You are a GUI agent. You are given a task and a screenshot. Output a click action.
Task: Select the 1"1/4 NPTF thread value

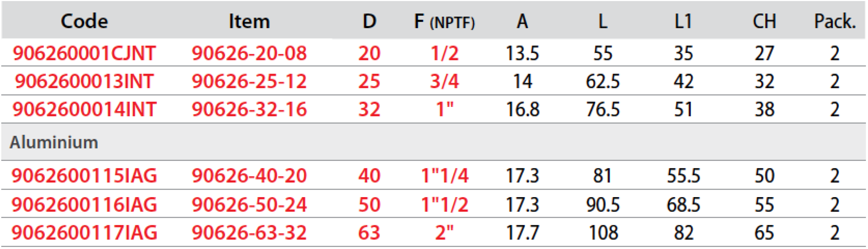pyautogui.click(x=445, y=175)
